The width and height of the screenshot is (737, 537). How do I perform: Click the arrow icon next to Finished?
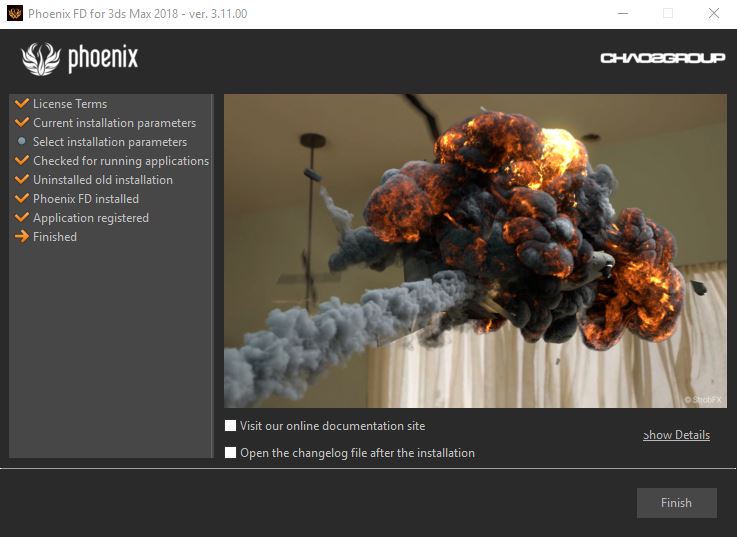[x=22, y=237]
